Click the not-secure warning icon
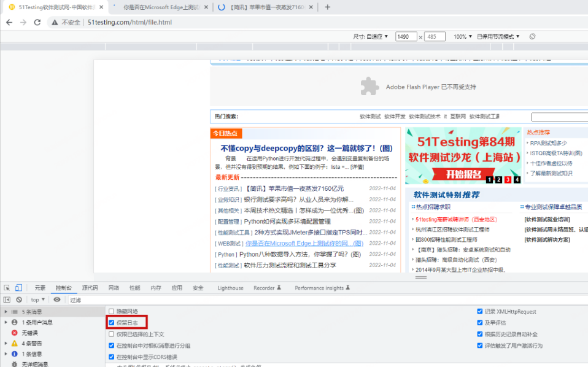The image size is (588, 367). [55, 23]
